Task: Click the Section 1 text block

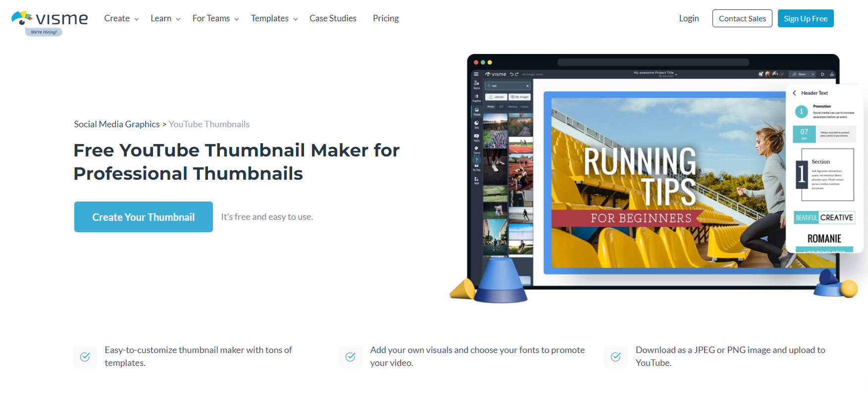Action: (x=824, y=174)
